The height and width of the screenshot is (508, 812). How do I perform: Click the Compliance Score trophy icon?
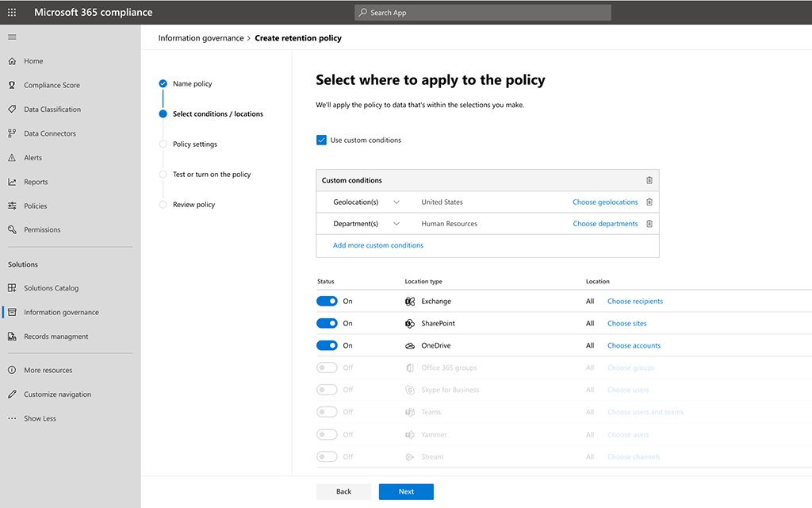pyautogui.click(x=12, y=85)
